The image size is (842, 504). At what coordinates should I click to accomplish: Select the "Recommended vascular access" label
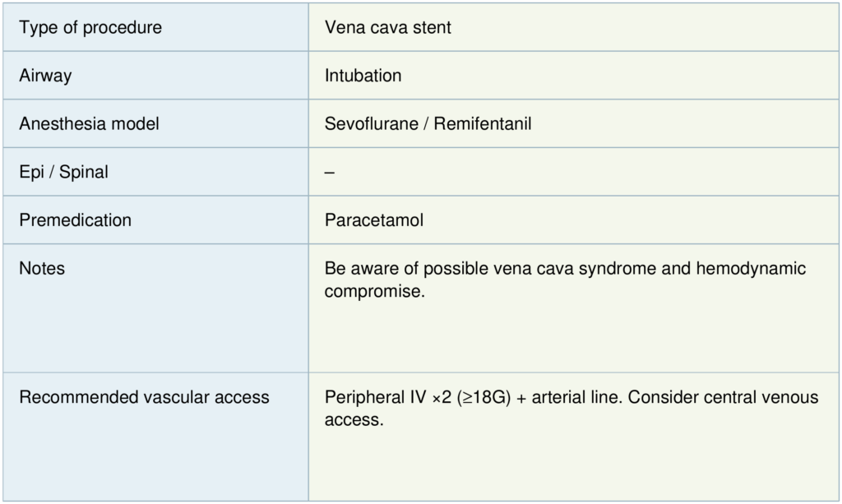click(144, 398)
